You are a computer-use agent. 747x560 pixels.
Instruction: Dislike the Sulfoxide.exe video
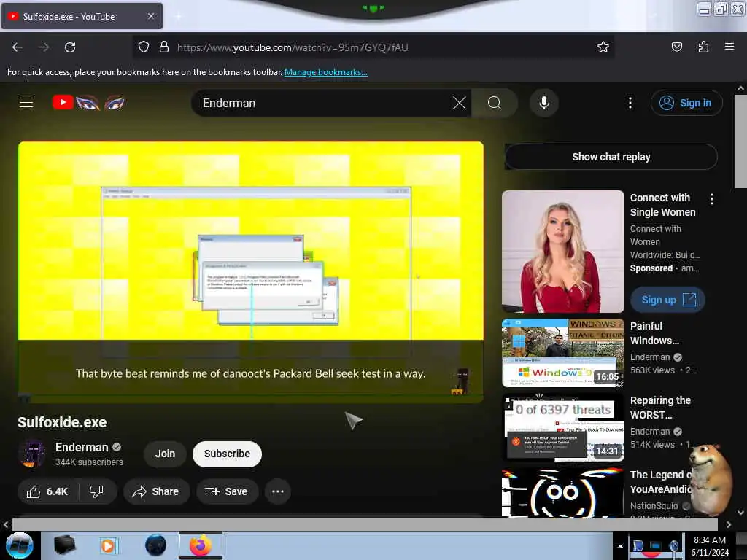97,491
